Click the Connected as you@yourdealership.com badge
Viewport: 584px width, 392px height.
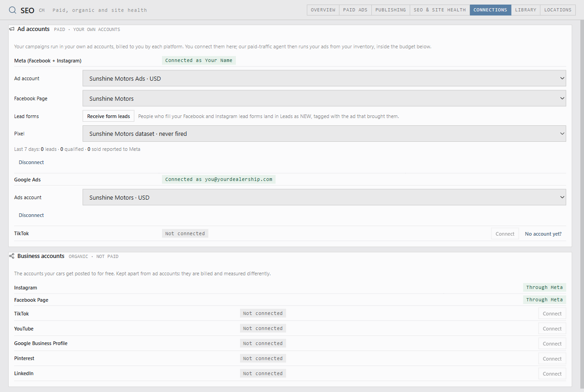[219, 179]
